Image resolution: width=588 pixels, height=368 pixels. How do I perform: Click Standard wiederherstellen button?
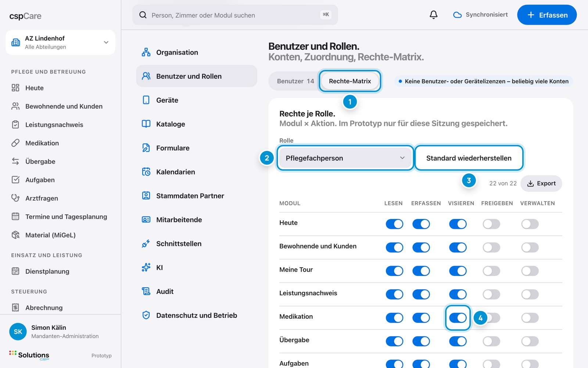coord(469,158)
